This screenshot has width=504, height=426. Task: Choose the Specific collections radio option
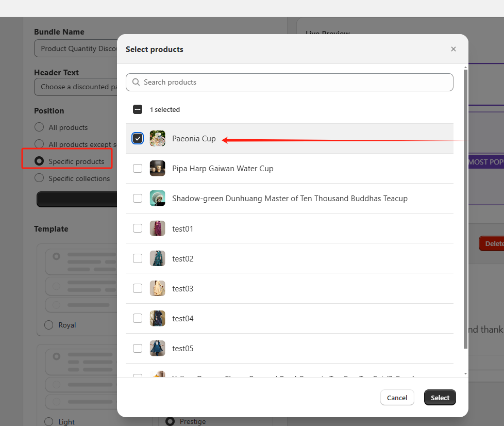click(x=39, y=178)
